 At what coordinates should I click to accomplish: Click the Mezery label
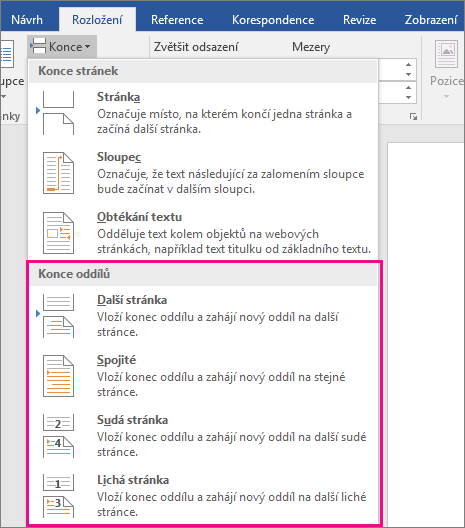tap(311, 47)
